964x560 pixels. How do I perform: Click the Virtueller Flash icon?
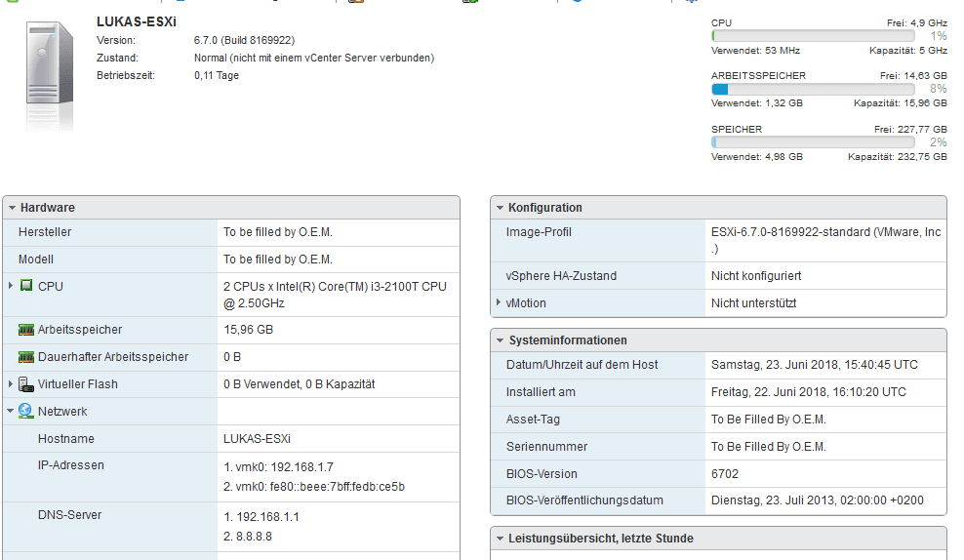pos(25,384)
